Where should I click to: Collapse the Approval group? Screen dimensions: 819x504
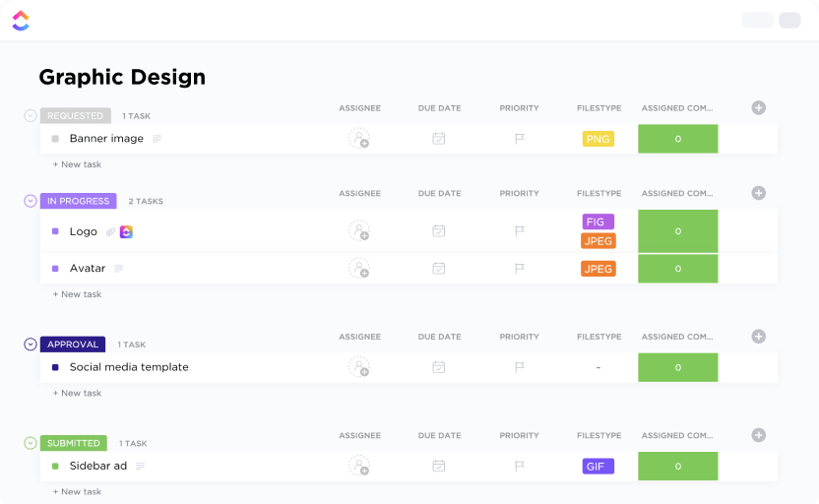tap(31, 345)
